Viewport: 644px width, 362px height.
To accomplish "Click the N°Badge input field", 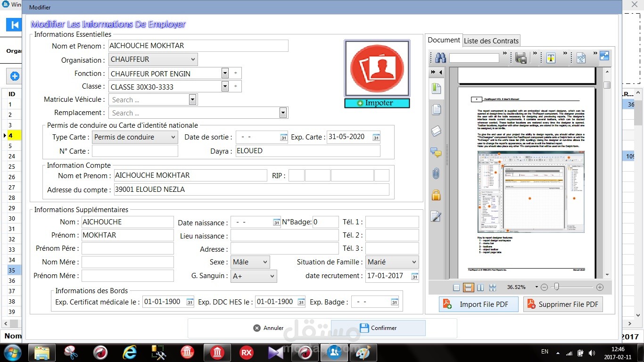I will pyautogui.click(x=326, y=222).
